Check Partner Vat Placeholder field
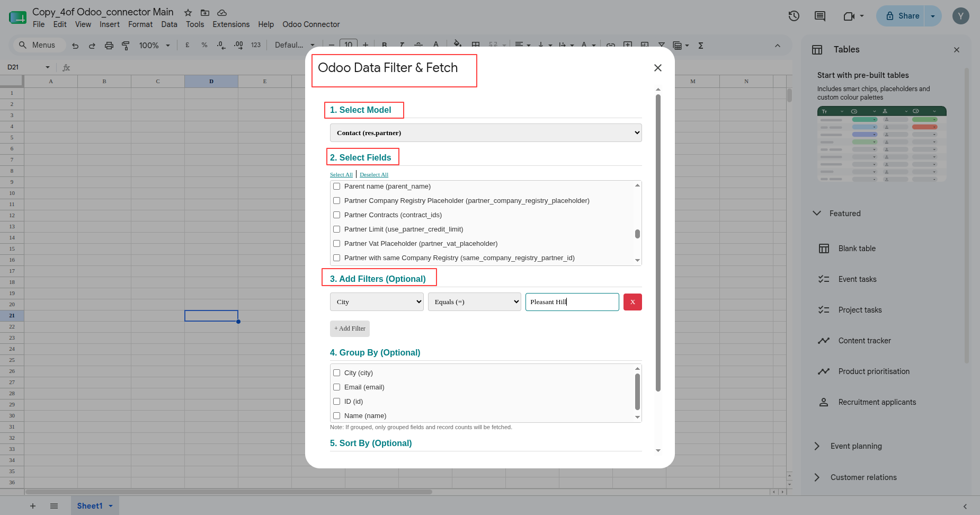The image size is (980, 515). pyautogui.click(x=336, y=244)
